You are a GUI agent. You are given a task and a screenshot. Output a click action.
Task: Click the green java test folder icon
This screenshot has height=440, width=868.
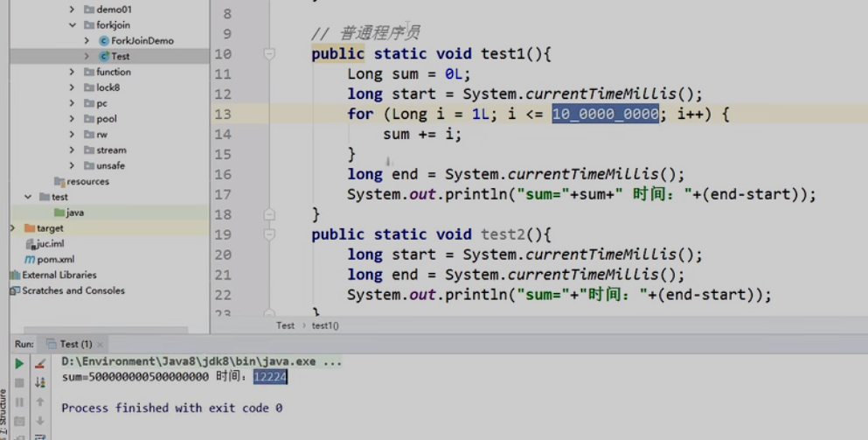[x=59, y=213]
